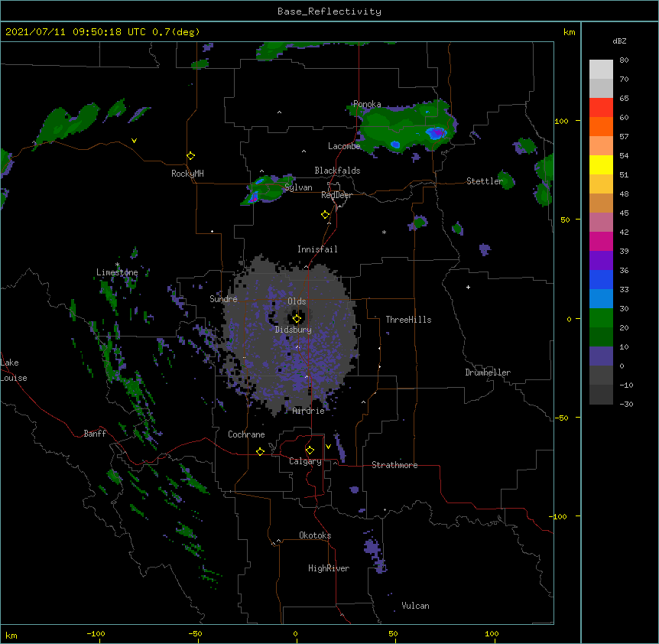Image resolution: width=659 pixels, height=644 pixels.
Task: Select the Calgary label
Action: [x=305, y=461]
